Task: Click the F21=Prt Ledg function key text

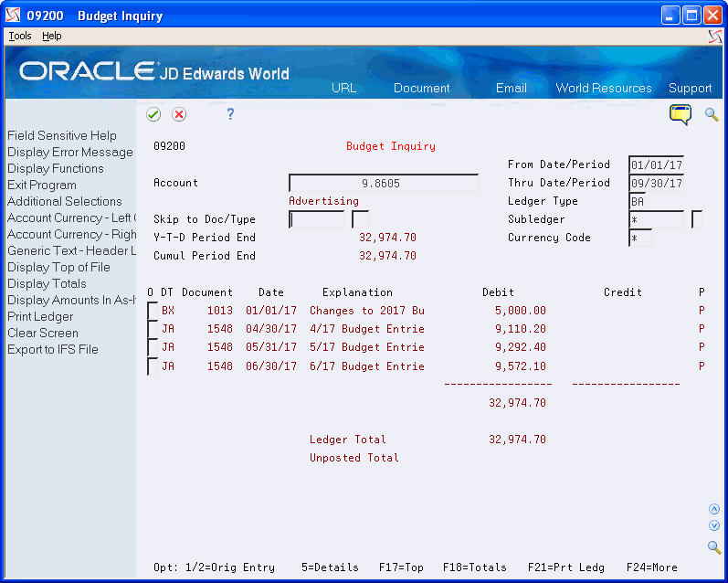Action: [566, 567]
